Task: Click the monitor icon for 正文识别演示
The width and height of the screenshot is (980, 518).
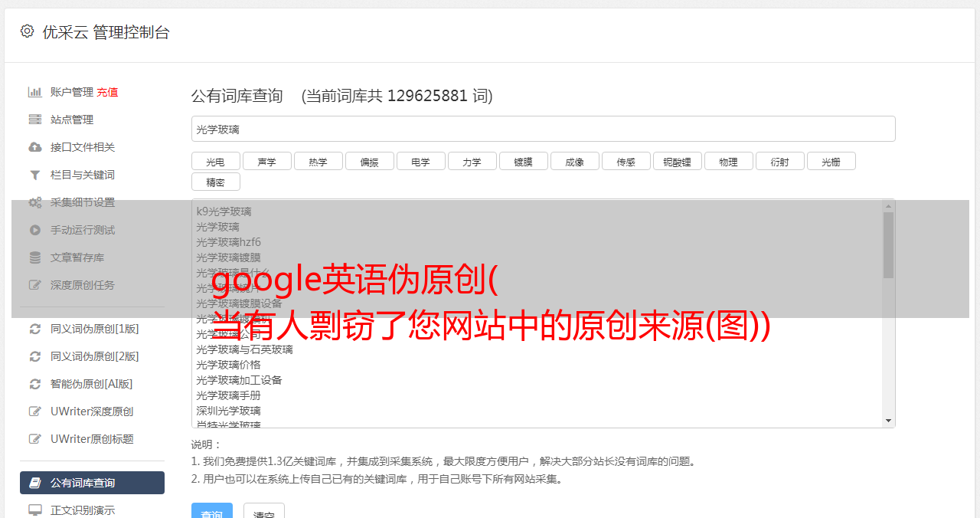Action: tap(35, 510)
